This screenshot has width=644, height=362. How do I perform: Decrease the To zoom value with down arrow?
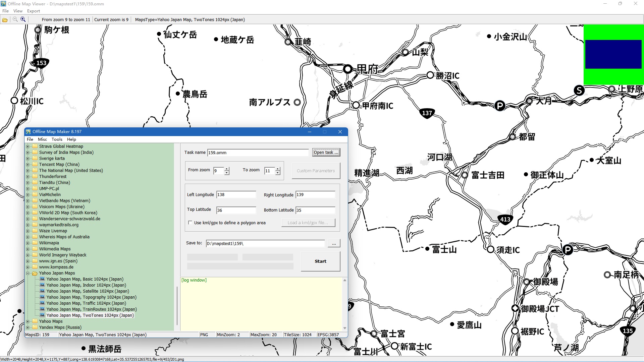[278, 173]
